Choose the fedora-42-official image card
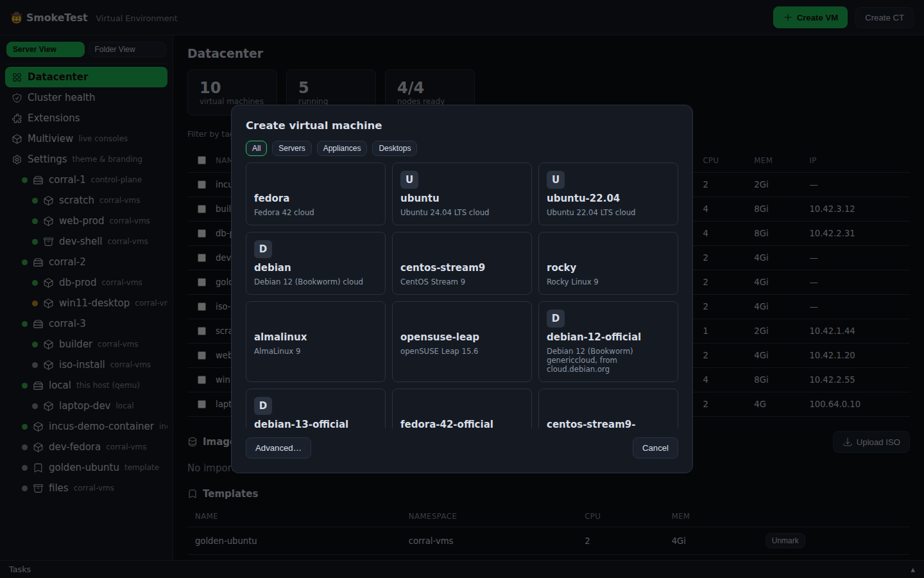924x578 pixels. 462,408
